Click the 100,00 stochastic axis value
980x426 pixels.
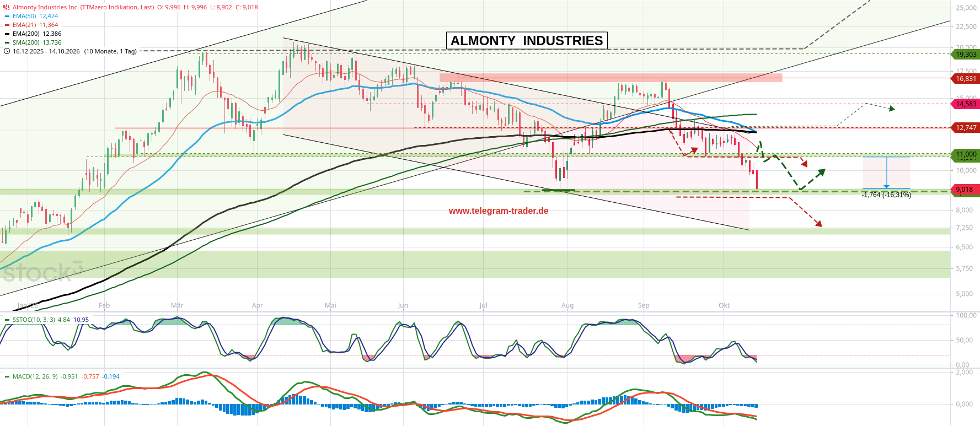coord(966,315)
